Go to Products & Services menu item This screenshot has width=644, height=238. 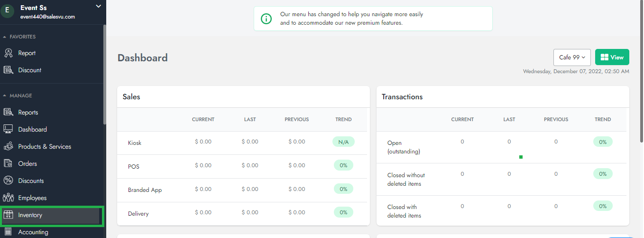coord(45,147)
